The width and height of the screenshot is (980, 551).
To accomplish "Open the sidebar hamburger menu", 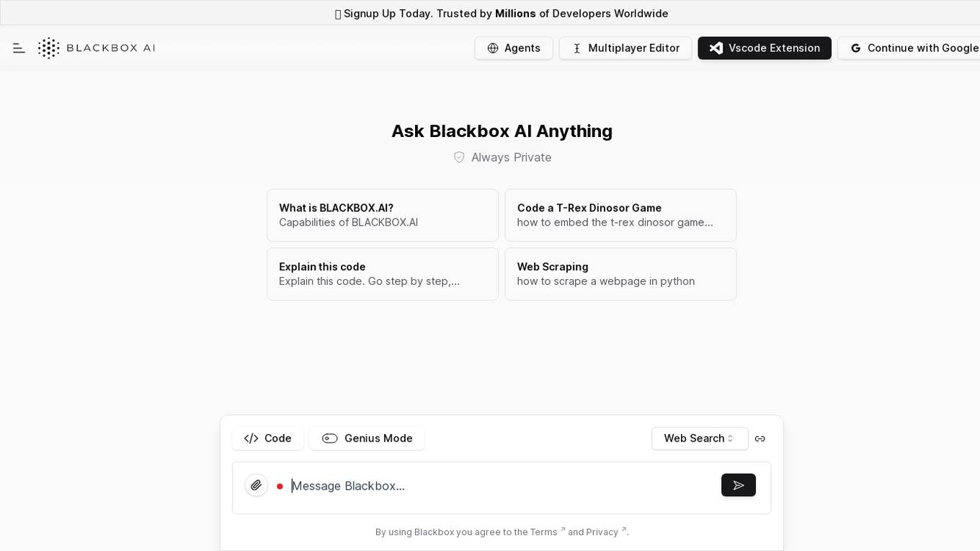I will pos(19,48).
